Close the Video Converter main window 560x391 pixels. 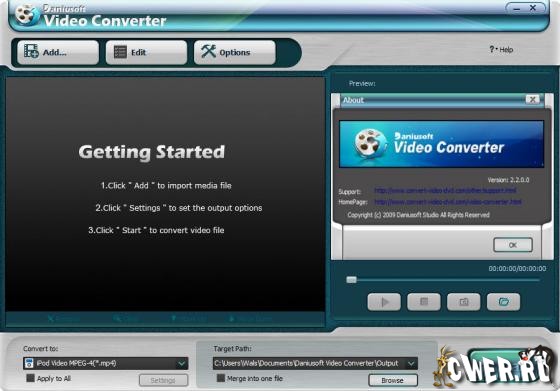pyautogui.click(x=533, y=8)
